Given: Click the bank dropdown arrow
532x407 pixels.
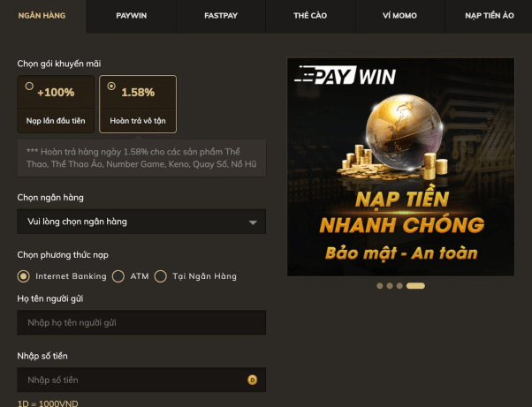Looking at the screenshot, I should (253, 222).
